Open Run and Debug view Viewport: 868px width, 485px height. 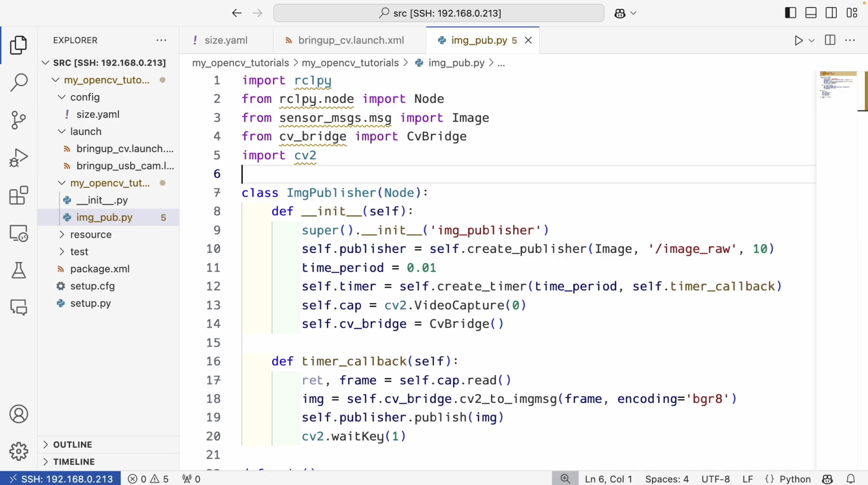click(19, 158)
